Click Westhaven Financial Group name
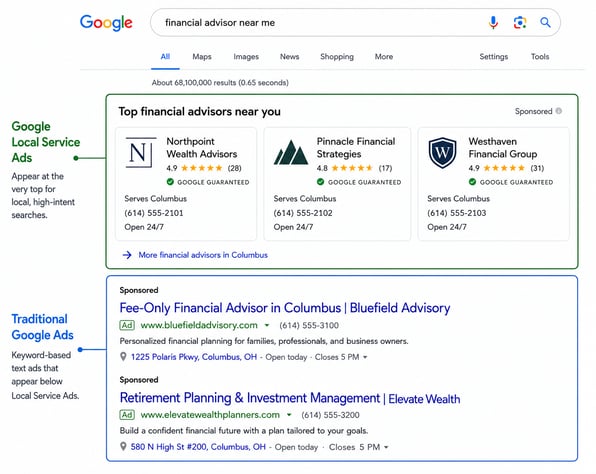This screenshot has width=596, height=474. tap(502, 147)
